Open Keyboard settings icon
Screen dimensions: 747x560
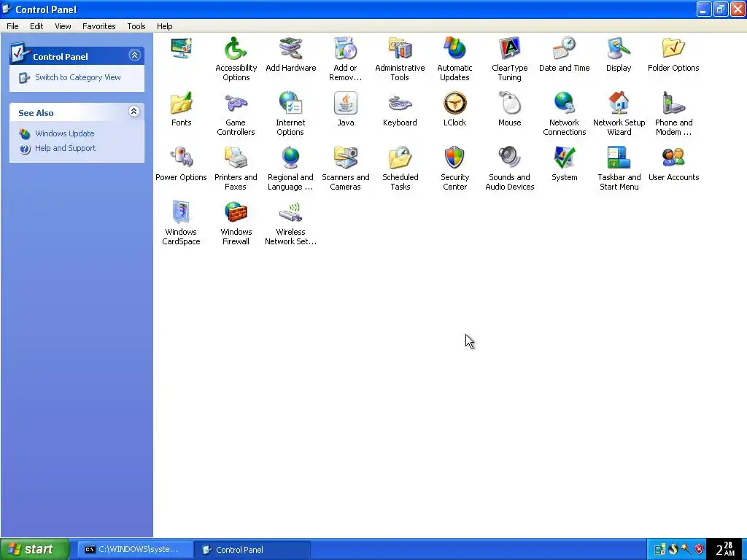(400, 103)
